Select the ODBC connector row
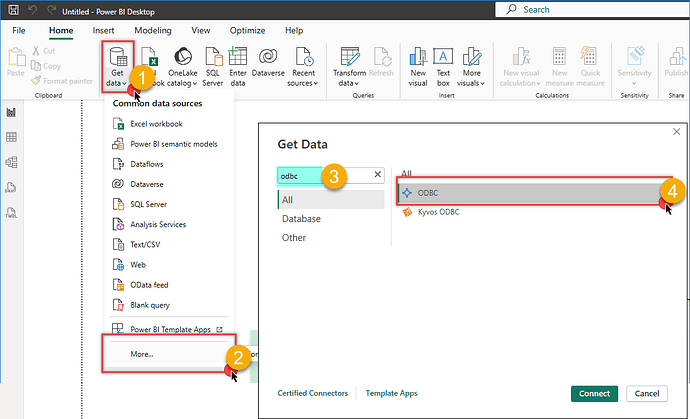 pos(534,193)
